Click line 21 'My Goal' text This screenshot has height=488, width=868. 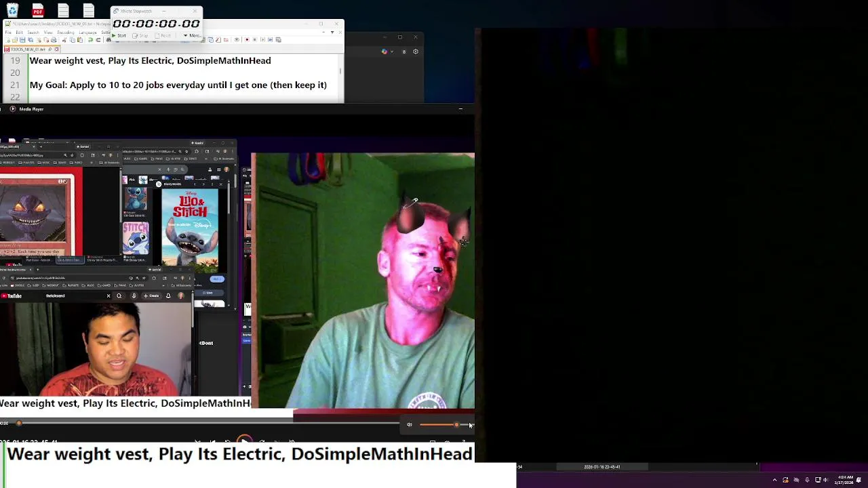(178, 85)
